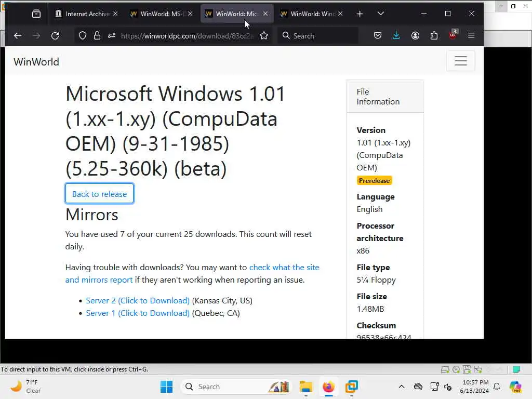Open VM message log note icon

(516, 369)
